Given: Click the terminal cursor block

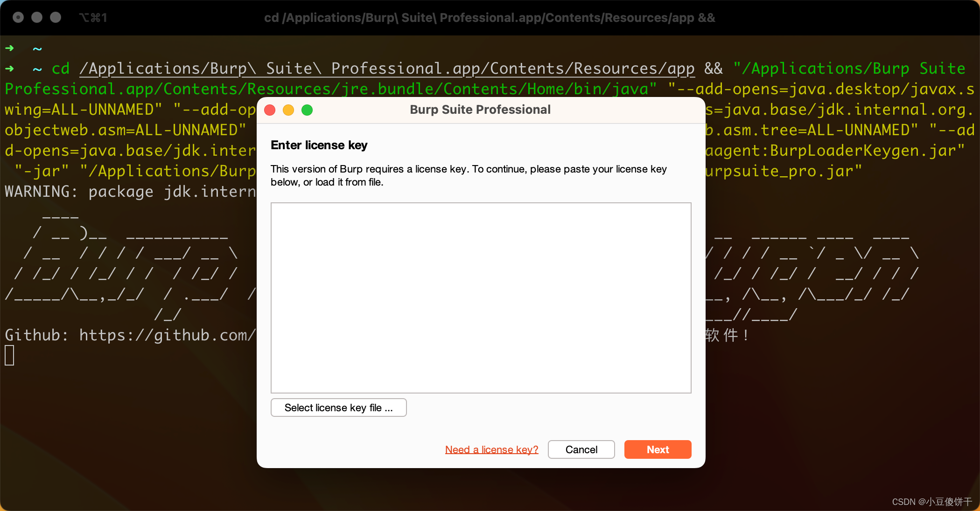Looking at the screenshot, I should (x=9, y=355).
